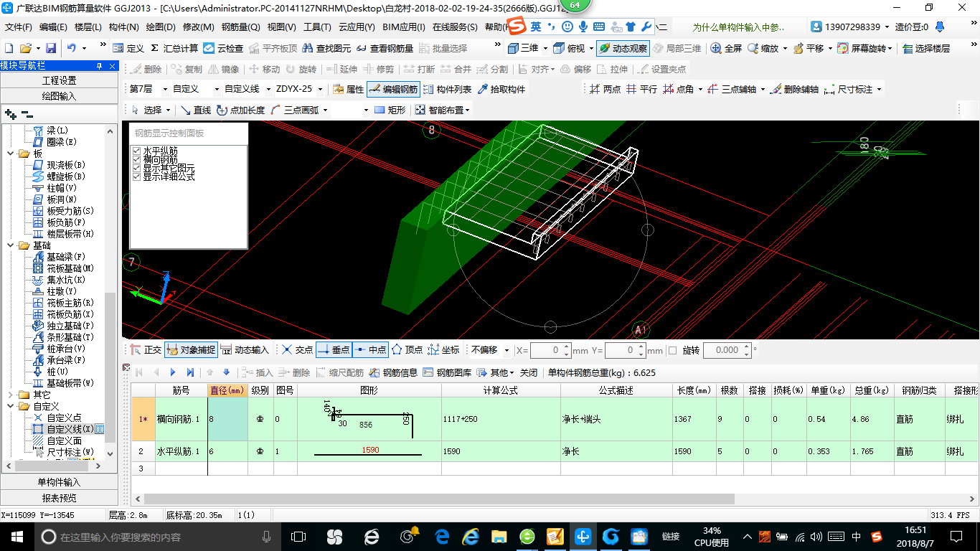Click 删除辅轴 delete auxiliary axis
Screen dimensions: 980x551
tap(794, 89)
